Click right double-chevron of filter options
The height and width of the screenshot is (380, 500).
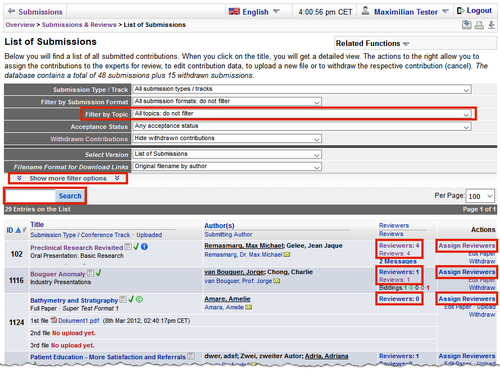point(117,178)
